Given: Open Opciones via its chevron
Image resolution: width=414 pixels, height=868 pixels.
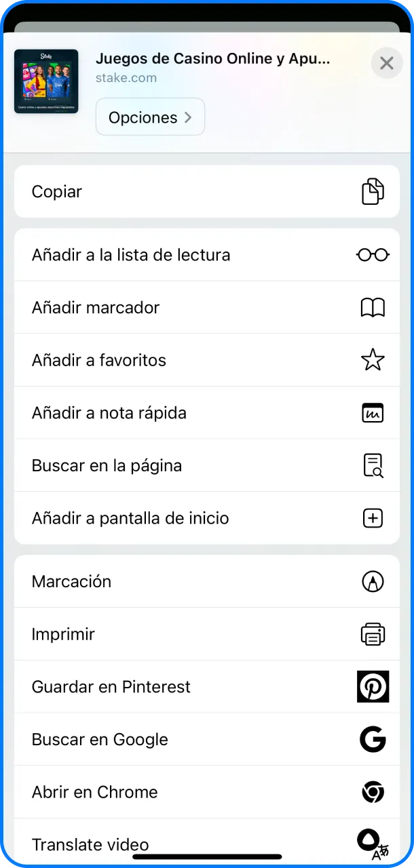Looking at the screenshot, I should (188, 117).
